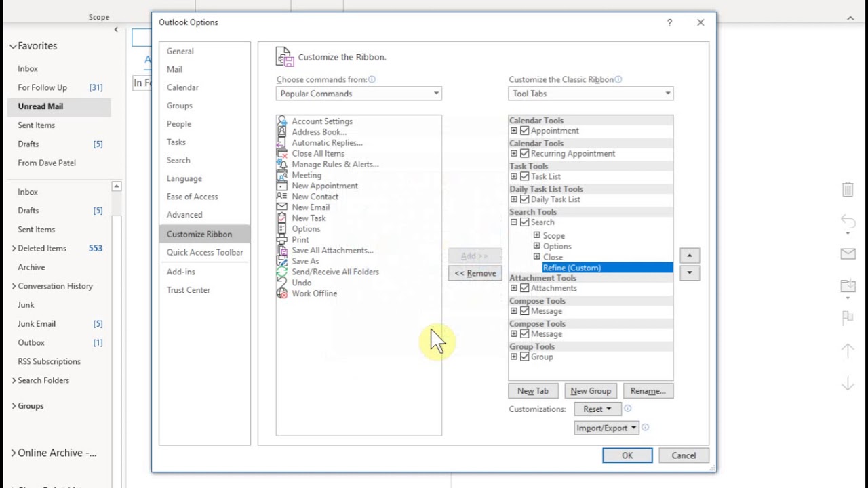Screen dimensions: 868x488
Task: Click the Undo command icon
Action: pos(282,283)
